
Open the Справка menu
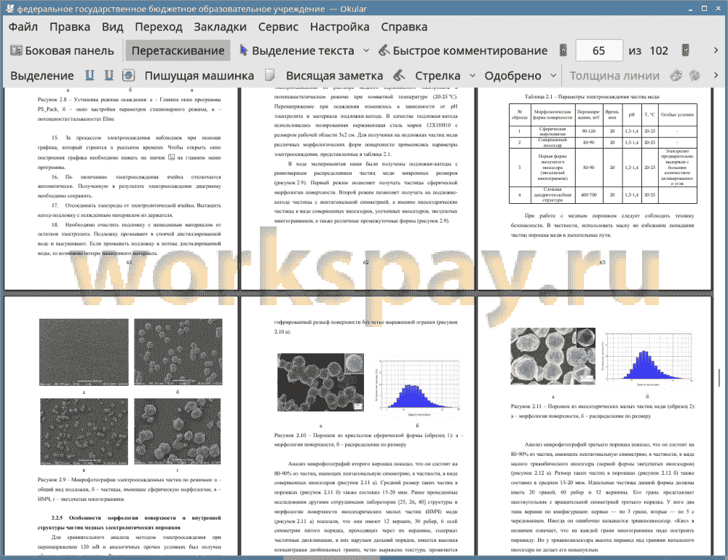click(x=404, y=27)
